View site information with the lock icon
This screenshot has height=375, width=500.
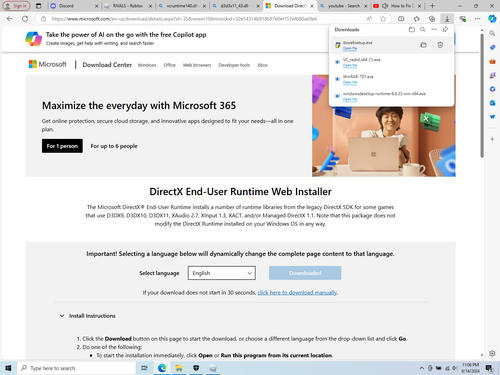tap(44, 19)
